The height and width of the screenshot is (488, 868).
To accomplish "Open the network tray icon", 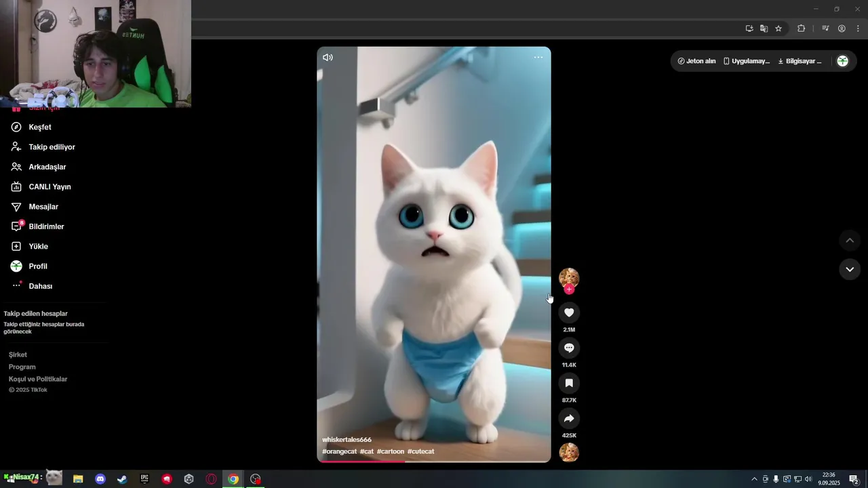I will tap(797, 479).
